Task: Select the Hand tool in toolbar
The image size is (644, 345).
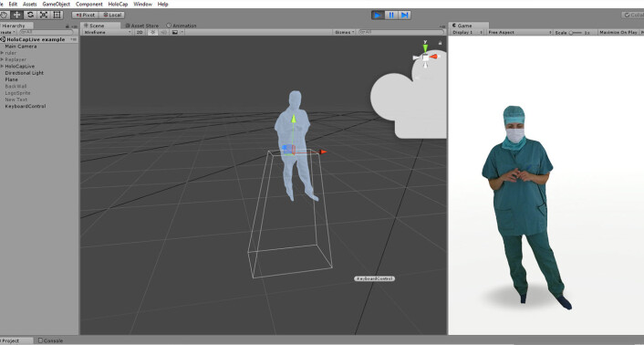Action: (x=5, y=15)
